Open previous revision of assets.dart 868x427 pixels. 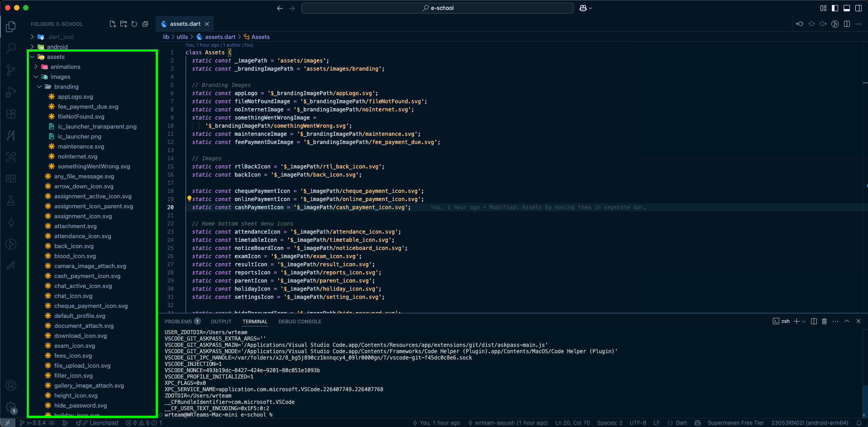point(800,24)
